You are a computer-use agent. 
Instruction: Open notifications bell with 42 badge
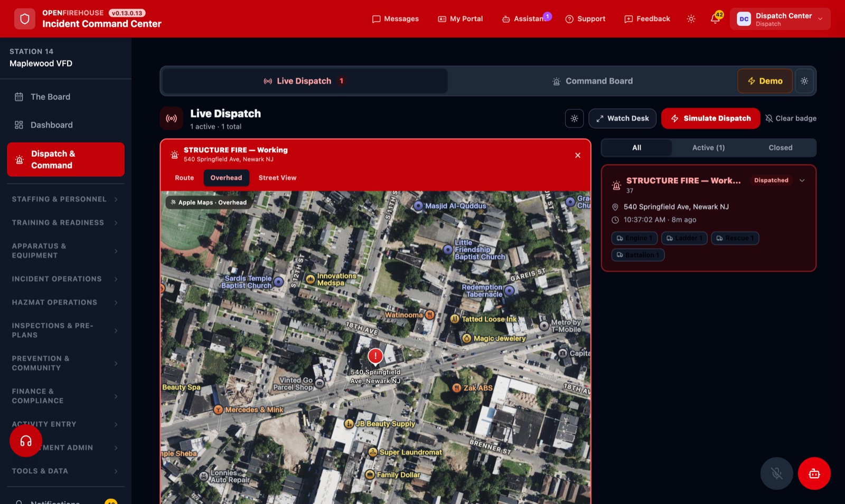pos(715,19)
